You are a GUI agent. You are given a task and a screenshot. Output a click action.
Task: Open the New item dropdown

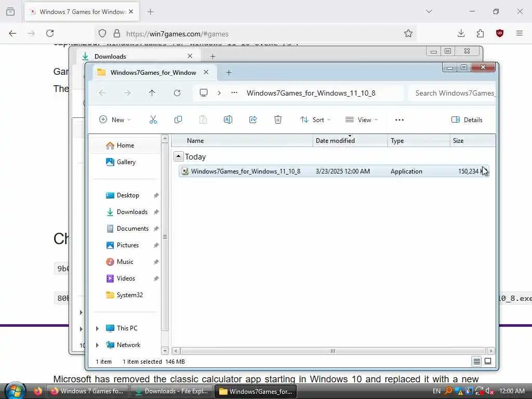click(115, 120)
